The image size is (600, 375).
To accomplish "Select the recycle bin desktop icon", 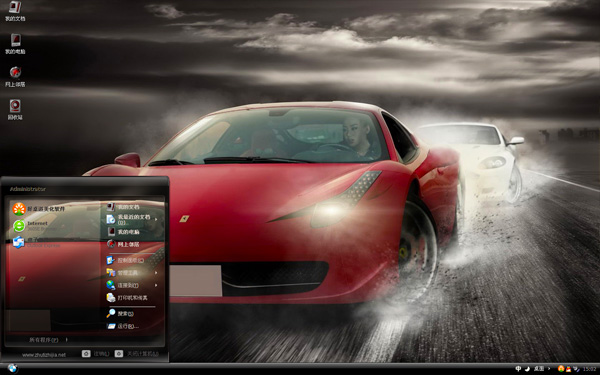I will (15, 109).
